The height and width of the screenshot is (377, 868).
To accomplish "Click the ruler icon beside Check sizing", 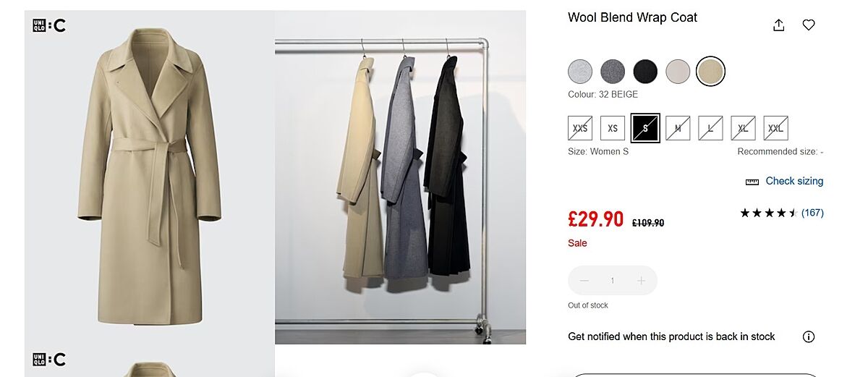I will [752, 182].
